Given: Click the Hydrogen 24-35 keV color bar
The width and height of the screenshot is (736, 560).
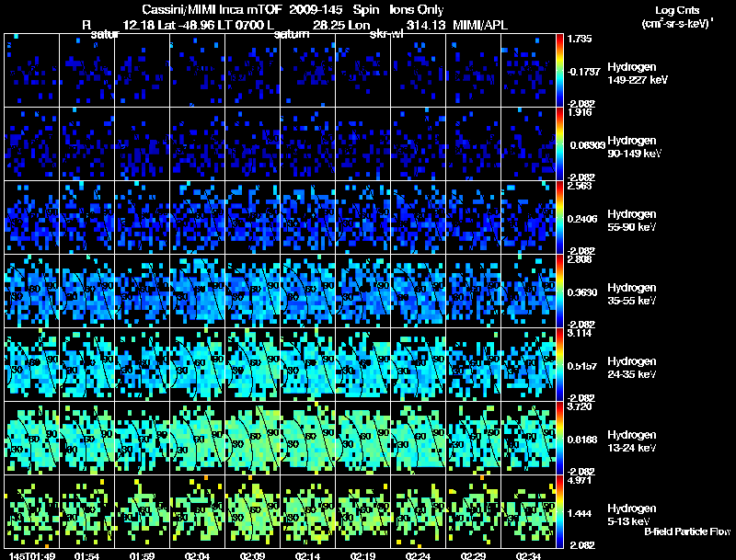Looking at the screenshot, I should tap(559, 365).
